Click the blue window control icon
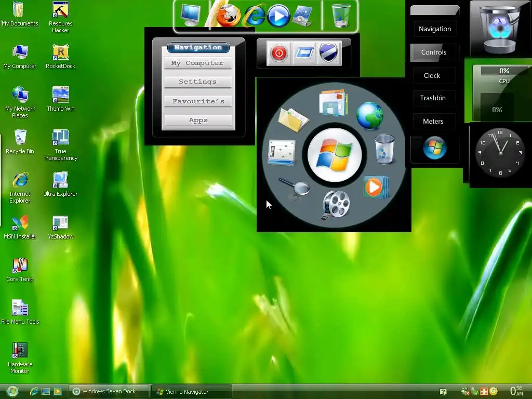532x399 pixels. tap(304, 53)
